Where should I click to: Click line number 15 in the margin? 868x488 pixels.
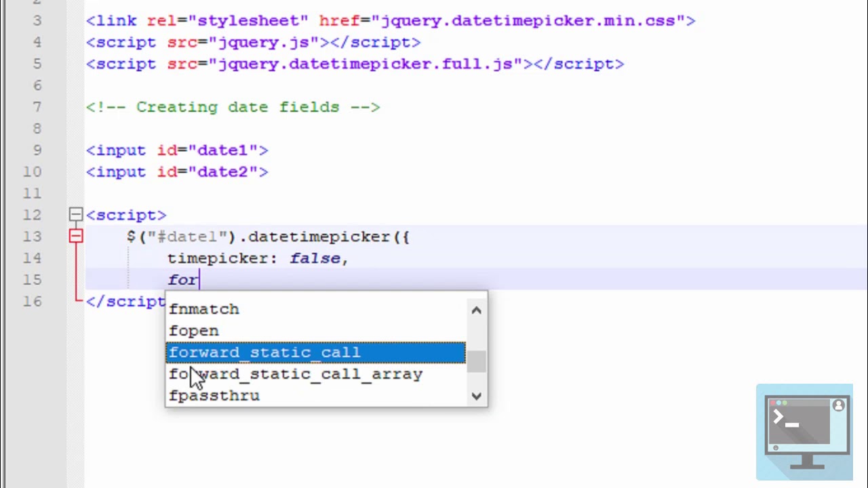pyautogui.click(x=32, y=280)
